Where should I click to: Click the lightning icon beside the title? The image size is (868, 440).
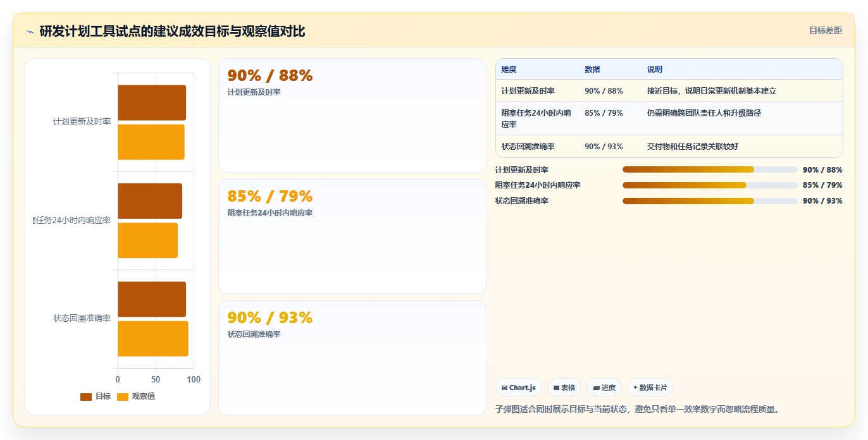coord(30,32)
